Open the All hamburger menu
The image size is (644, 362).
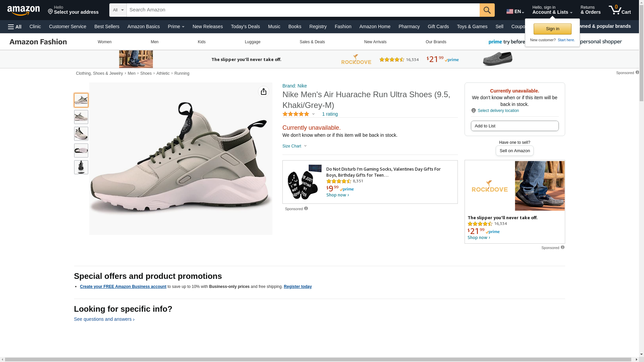15,26
